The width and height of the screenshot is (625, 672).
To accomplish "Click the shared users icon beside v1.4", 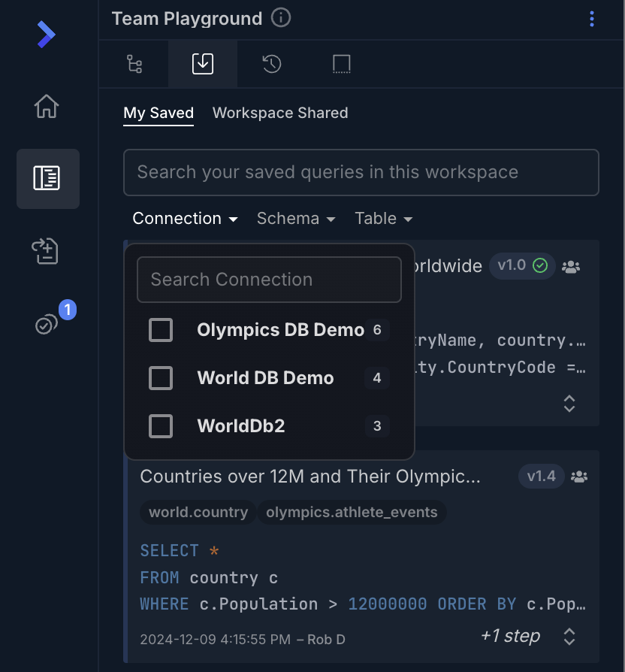I will pyautogui.click(x=579, y=477).
